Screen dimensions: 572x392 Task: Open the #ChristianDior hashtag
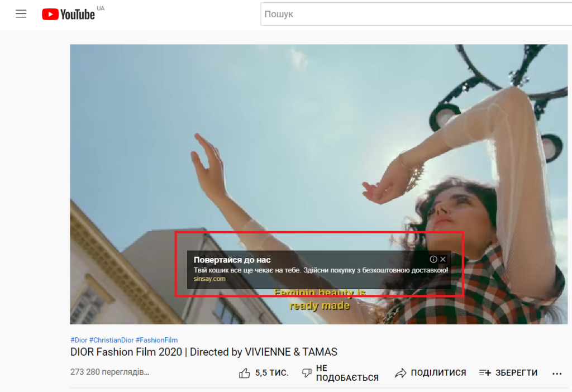tap(112, 340)
